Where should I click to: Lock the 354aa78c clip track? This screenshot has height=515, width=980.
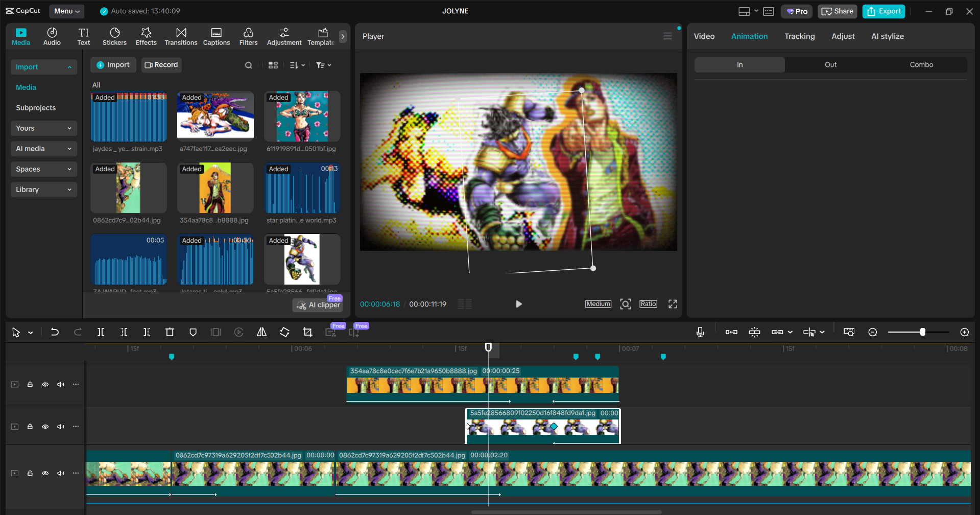tap(30, 384)
